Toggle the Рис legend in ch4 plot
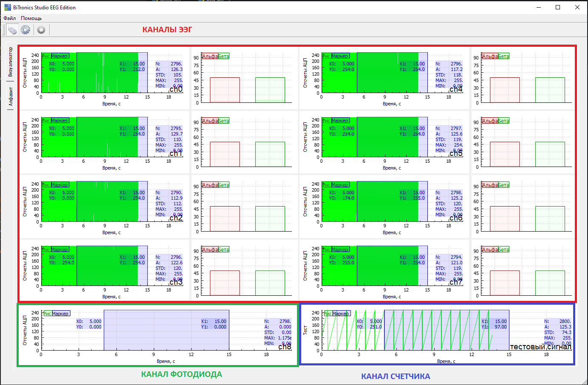The image size is (588, 385). click(326, 56)
